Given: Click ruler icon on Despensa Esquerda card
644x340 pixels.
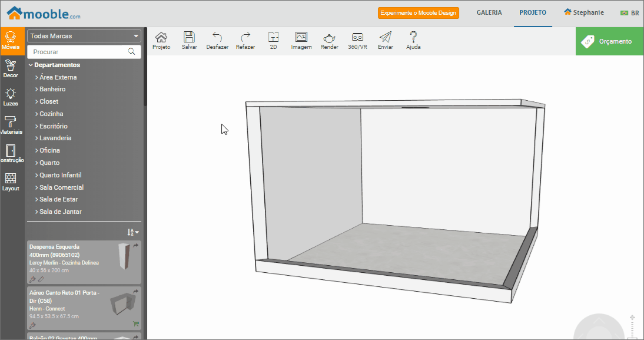Looking at the screenshot, I should point(41,279).
